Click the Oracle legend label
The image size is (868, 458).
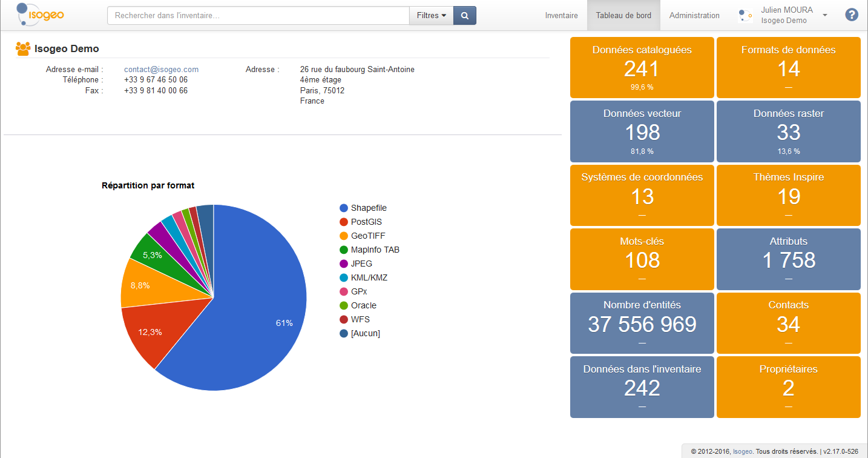(x=364, y=306)
